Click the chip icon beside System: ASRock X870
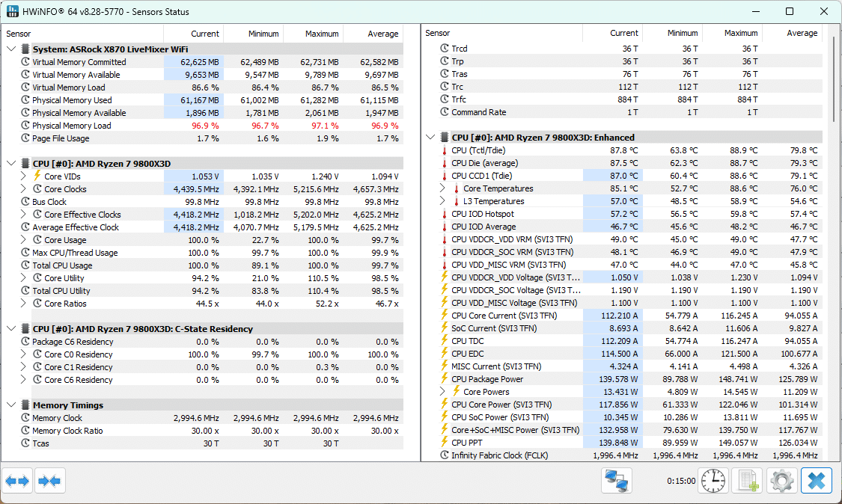 point(25,49)
